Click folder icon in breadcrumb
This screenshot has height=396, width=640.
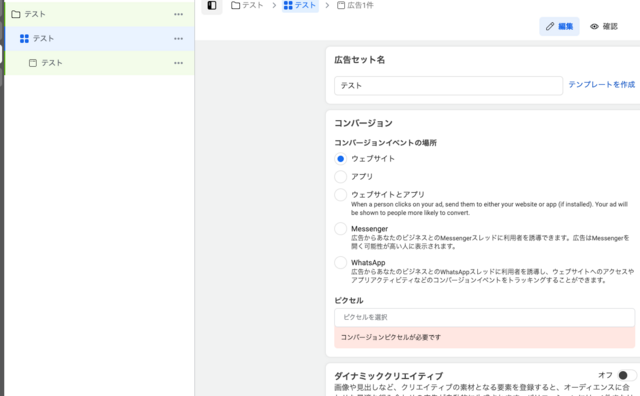click(x=236, y=5)
